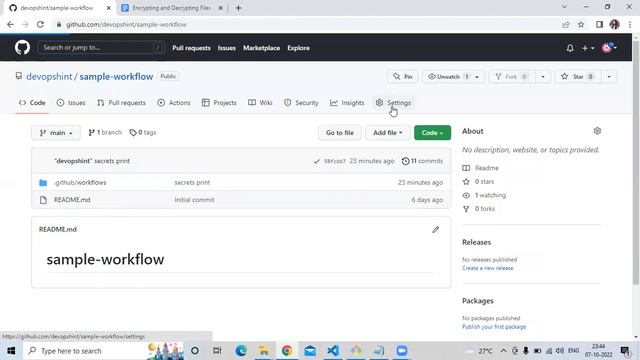Open the 11 commits history
Image resolution: width=640 pixels, height=360 pixels.
coord(422,161)
